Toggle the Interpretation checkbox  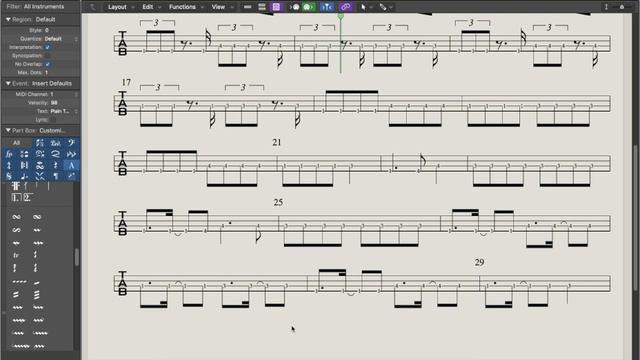(48, 47)
